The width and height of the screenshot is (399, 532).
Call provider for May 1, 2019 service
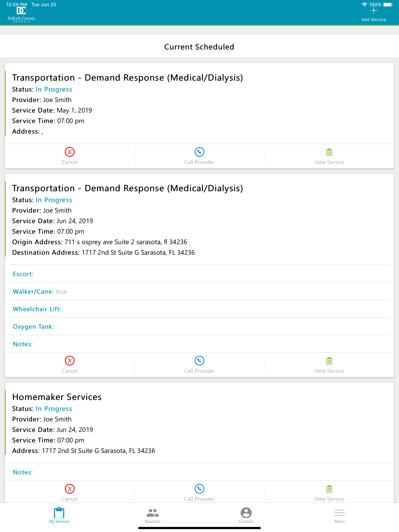(x=199, y=156)
